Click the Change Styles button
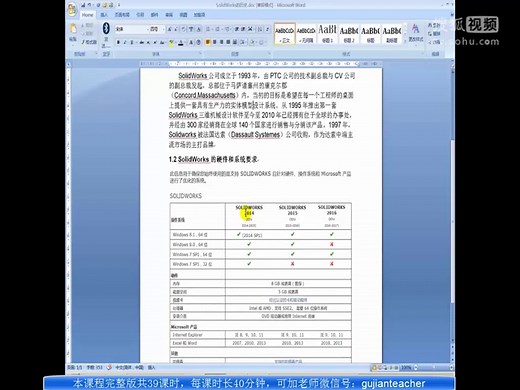The height and width of the screenshot is (390, 520). pos(415,33)
